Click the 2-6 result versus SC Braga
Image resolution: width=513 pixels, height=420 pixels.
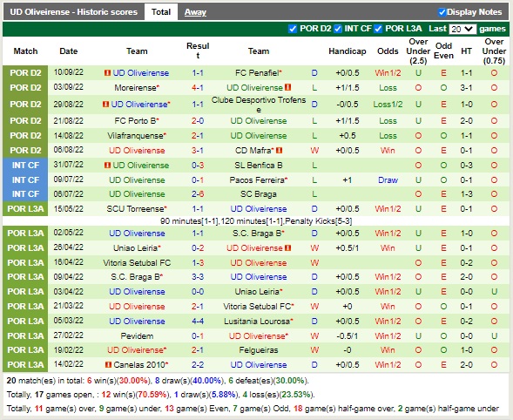tap(198, 193)
